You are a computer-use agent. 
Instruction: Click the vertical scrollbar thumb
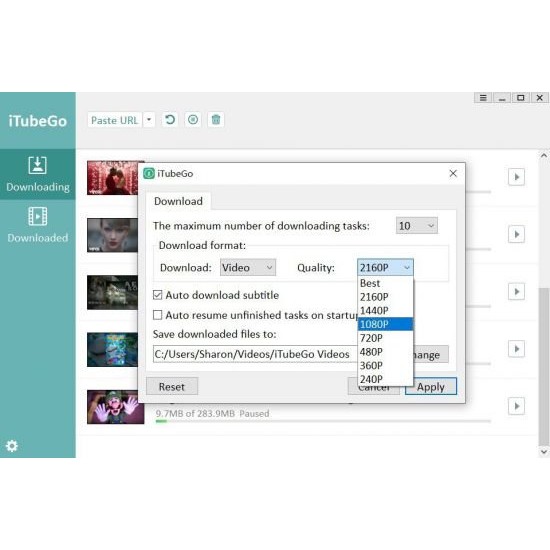(544, 366)
